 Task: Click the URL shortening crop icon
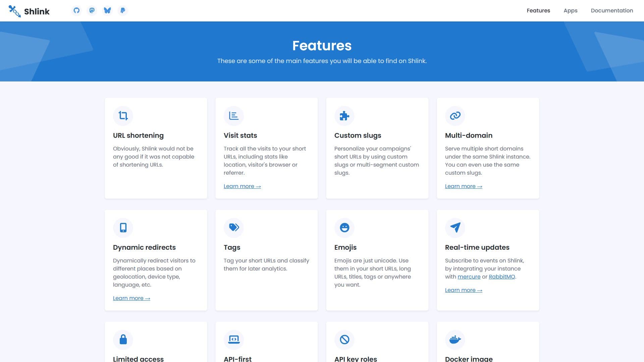123,116
